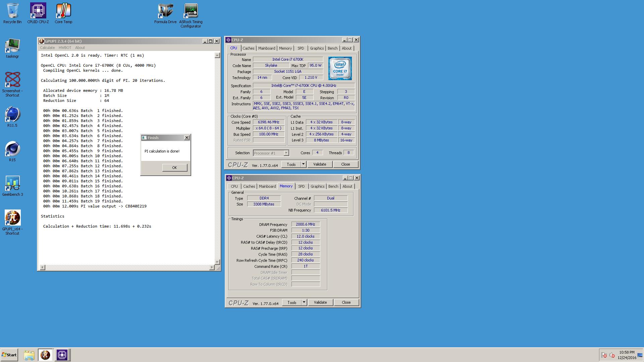Switch to CPU tab in lower CPU-Z
The image size is (644, 362).
point(234,186)
